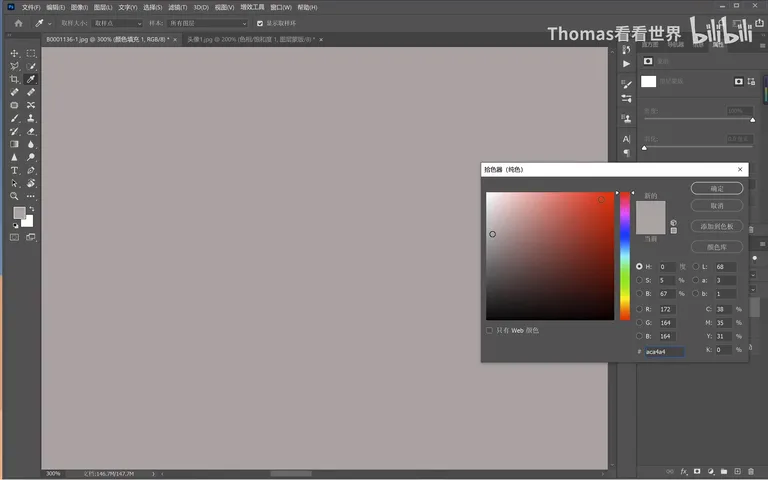
Task: Select the S saturation radio button
Action: click(x=639, y=280)
